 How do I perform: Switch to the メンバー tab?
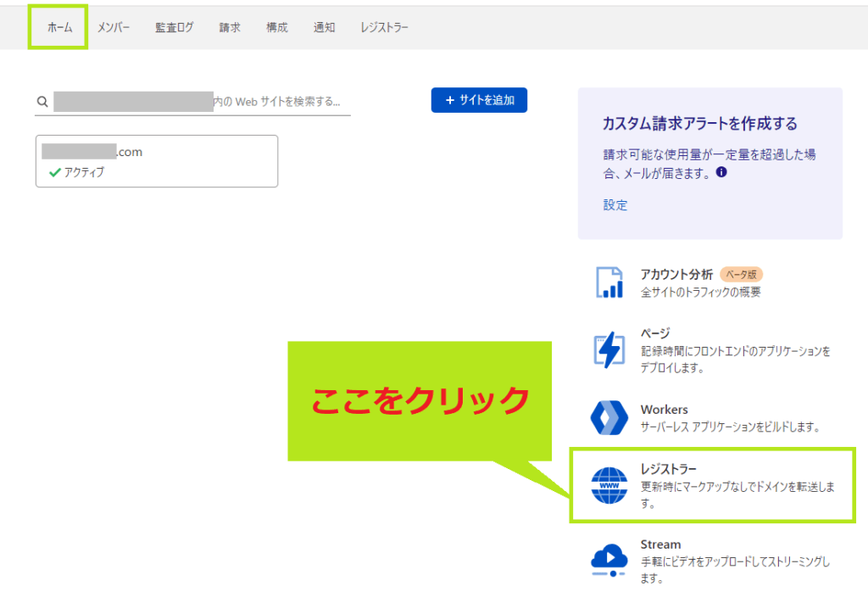point(114,27)
